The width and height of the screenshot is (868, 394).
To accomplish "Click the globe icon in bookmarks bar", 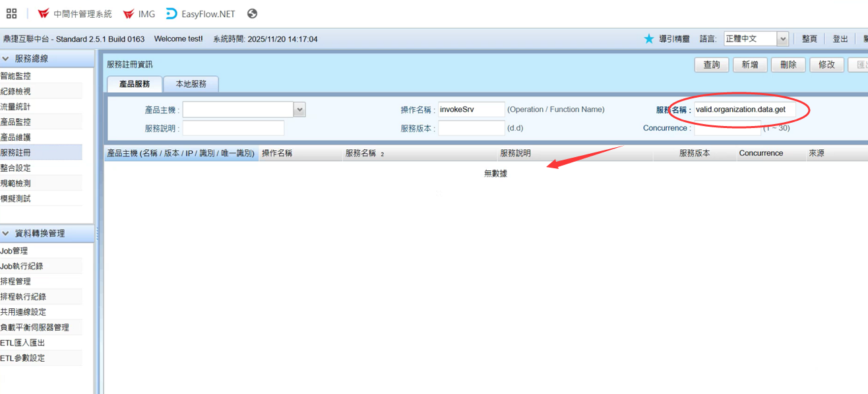I will 252,14.
